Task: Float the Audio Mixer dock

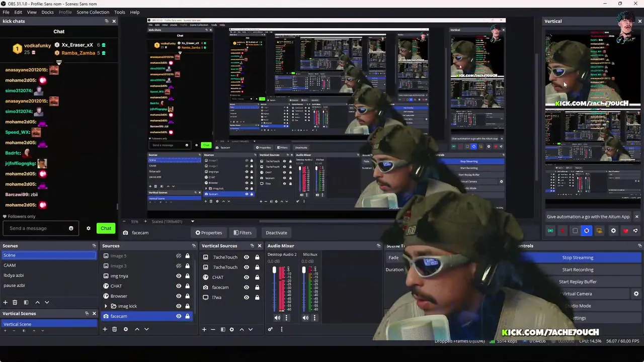Action: (378, 246)
